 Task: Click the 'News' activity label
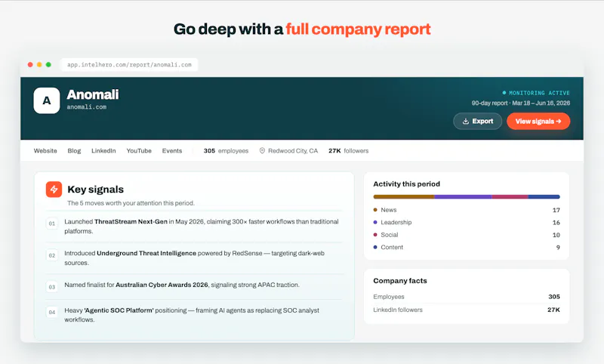pos(388,210)
